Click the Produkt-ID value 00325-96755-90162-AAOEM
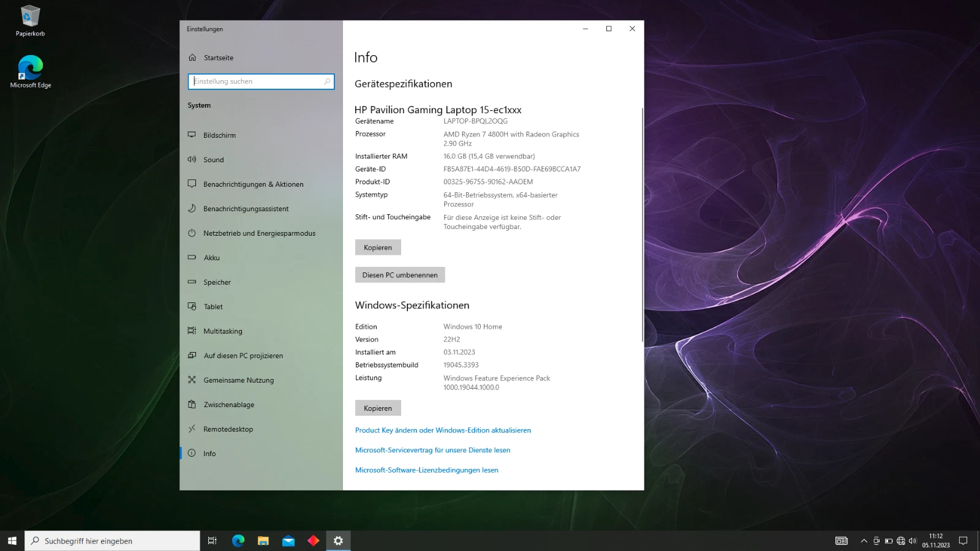Image resolution: width=980 pixels, height=551 pixels. point(488,182)
